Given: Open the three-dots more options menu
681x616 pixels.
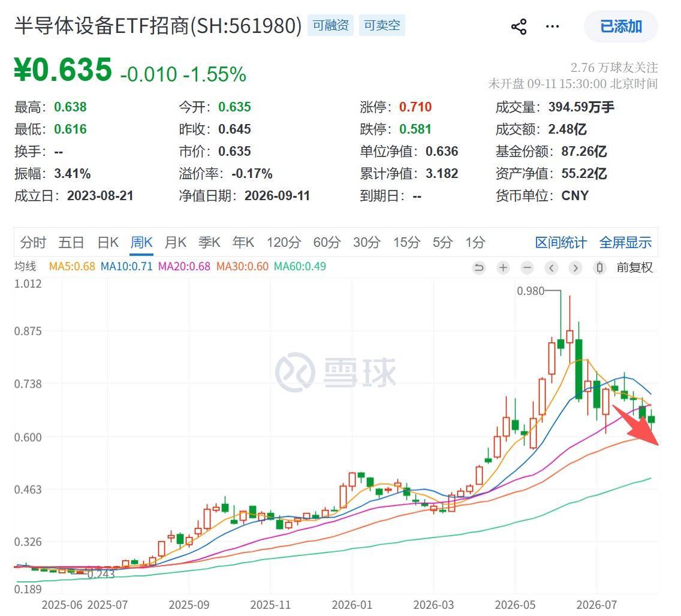Looking at the screenshot, I should coord(552,27).
